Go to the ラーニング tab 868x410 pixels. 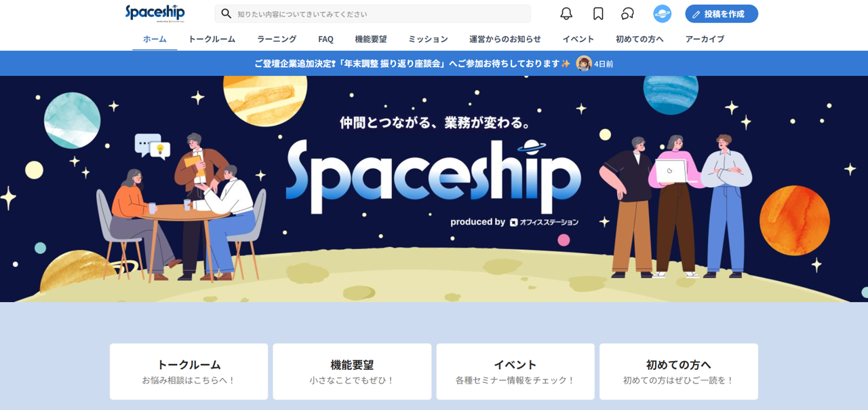click(277, 39)
